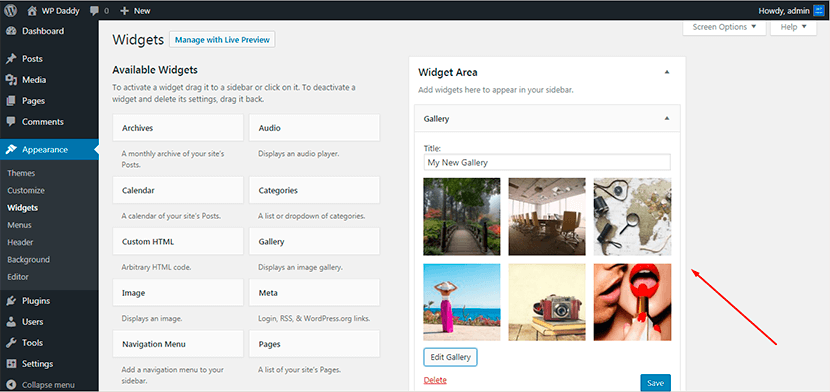This screenshot has width=830, height=392.
Task: Click the Dashboard menu label
Action: [x=43, y=31]
